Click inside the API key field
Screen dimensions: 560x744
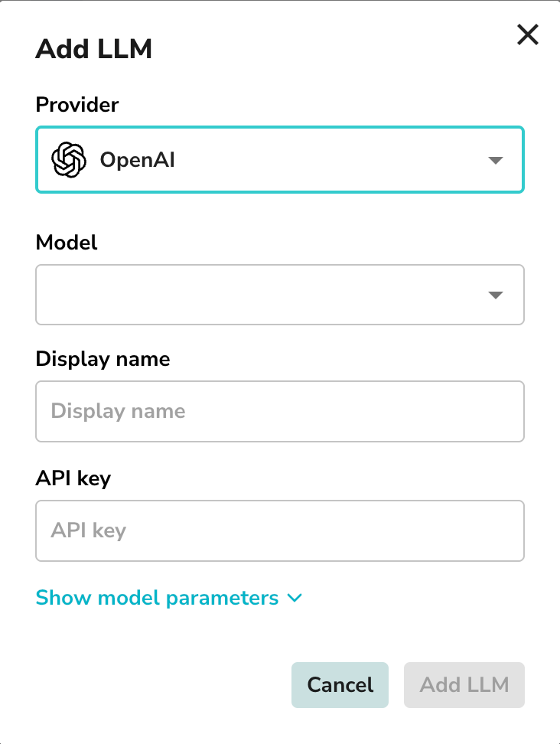pos(279,530)
